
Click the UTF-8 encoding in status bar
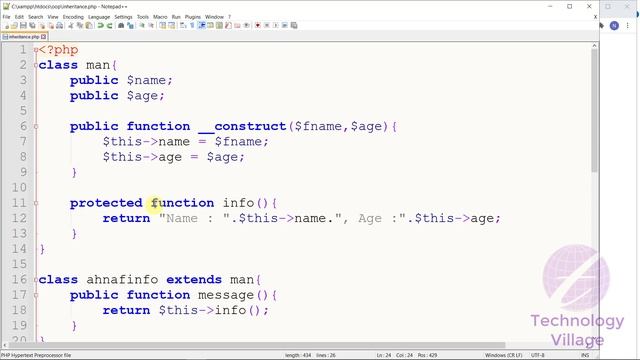point(538,356)
